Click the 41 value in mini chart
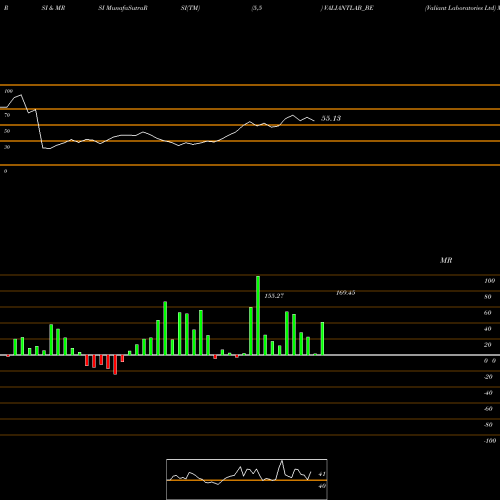 click(x=322, y=474)
